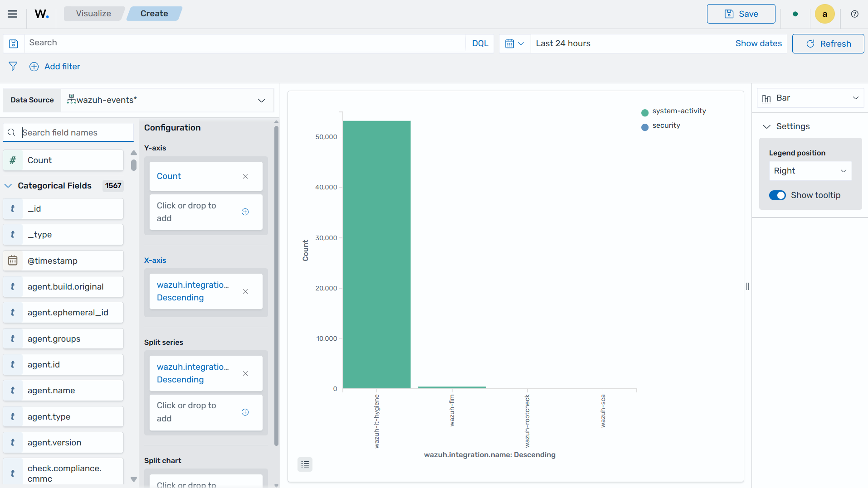
Task: Click the Configuration panel scrollbar
Action: (276, 285)
